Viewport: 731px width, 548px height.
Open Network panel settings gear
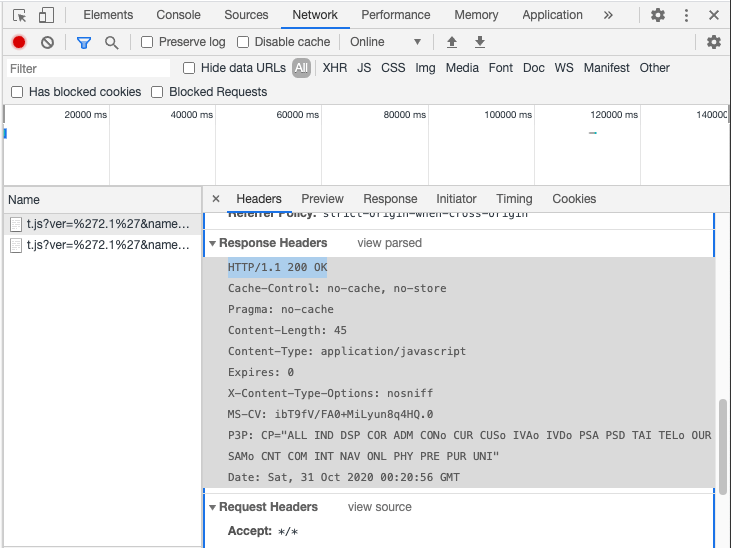[x=714, y=42]
